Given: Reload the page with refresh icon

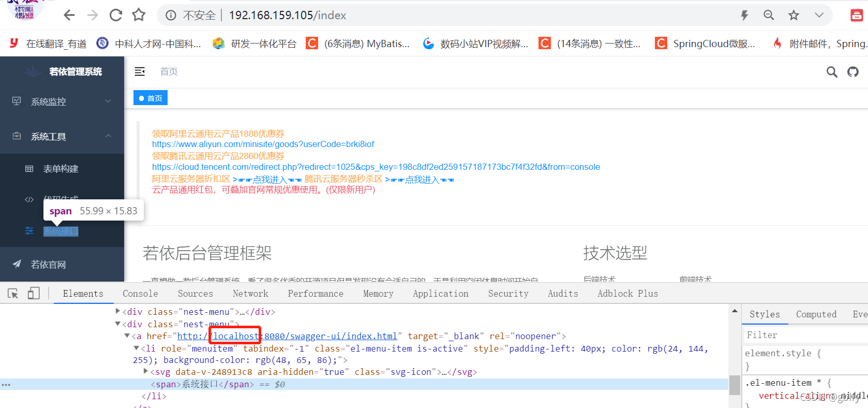Looking at the screenshot, I should [x=116, y=16].
